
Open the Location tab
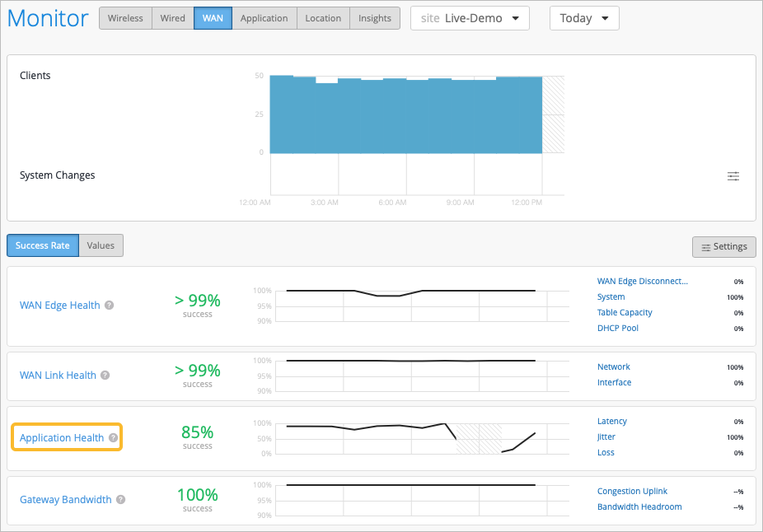[323, 18]
